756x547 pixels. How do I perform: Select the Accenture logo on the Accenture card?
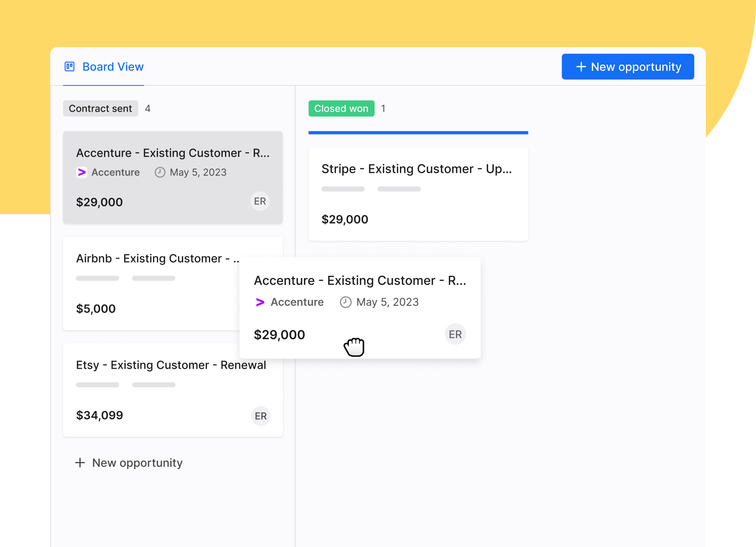[x=82, y=172]
